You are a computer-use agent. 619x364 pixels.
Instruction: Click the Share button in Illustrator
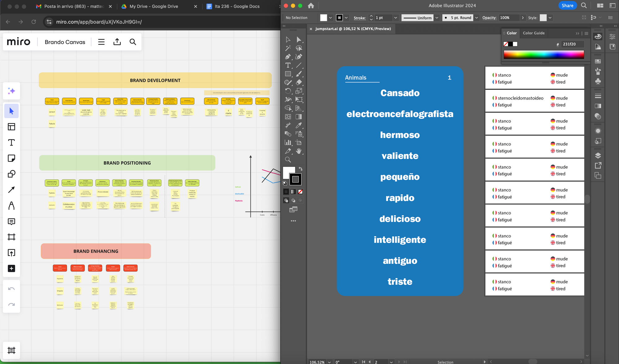click(567, 6)
